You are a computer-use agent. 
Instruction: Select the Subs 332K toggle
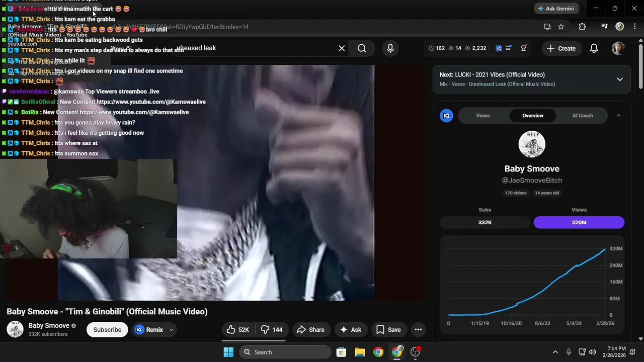(485, 222)
